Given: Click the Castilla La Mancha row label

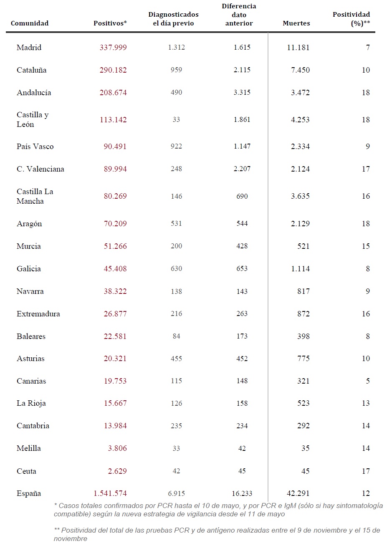Looking at the screenshot, I should [x=35, y=196].
